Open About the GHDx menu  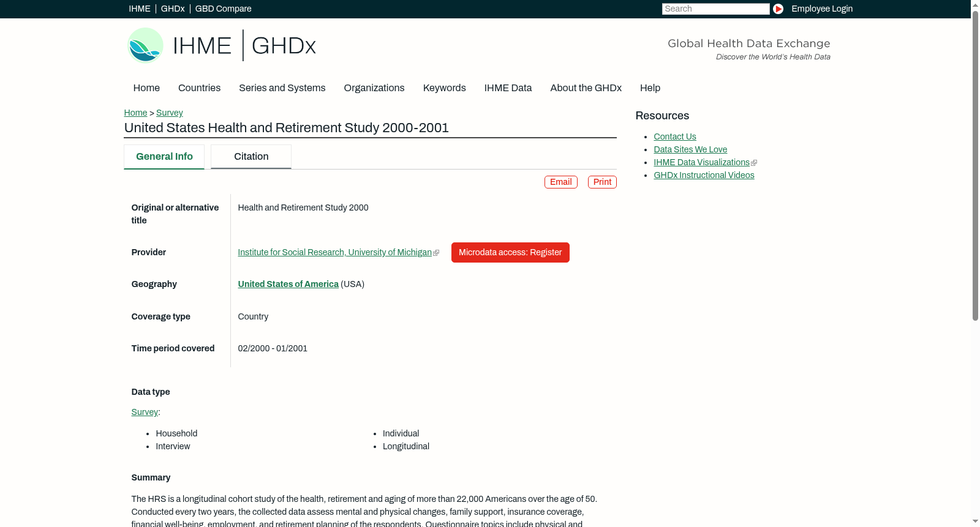(x=586, y=88)
